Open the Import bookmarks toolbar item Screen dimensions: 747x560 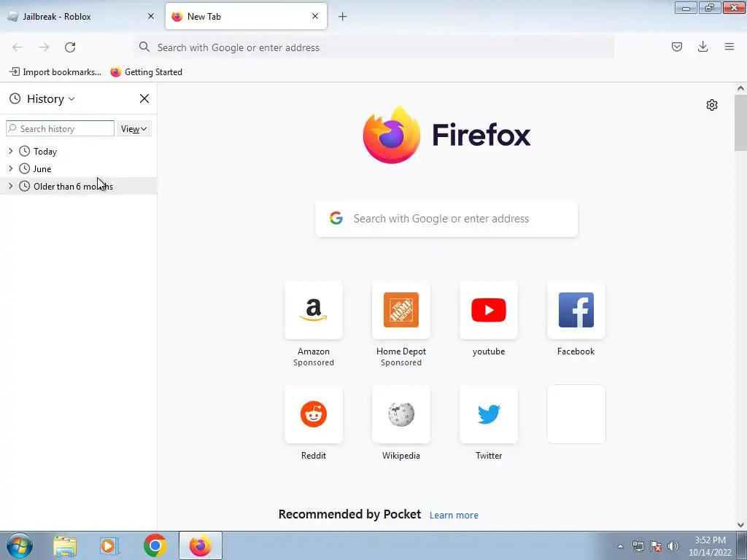(55, 72)
